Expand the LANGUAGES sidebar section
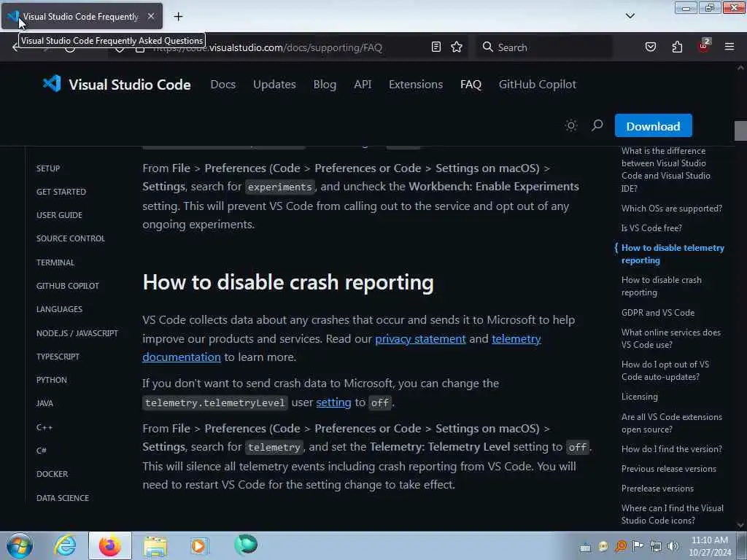Image resolution: width=747 pixels, height=560 pixels. tap(59, 309)
